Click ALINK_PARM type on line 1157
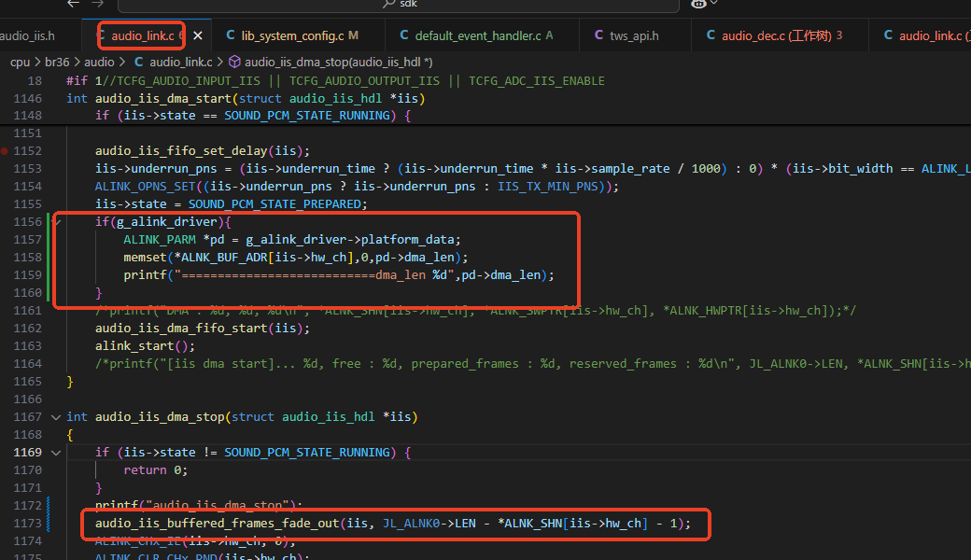Viewport: 971px width, 560px height. pos(159,240)
